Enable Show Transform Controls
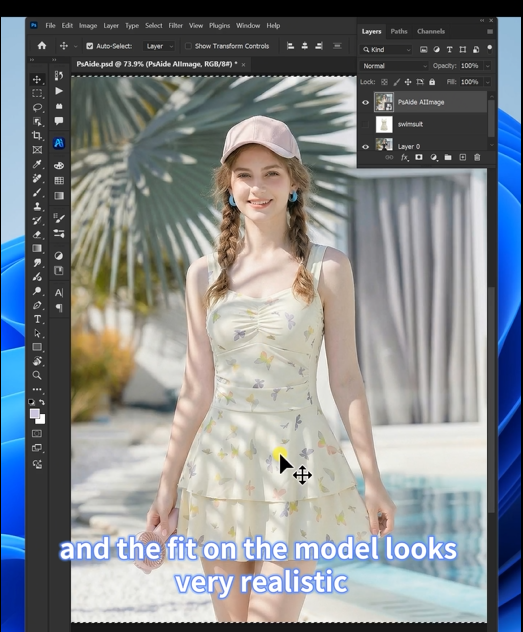The image size is (523, 632). click(x=188, y=46)
